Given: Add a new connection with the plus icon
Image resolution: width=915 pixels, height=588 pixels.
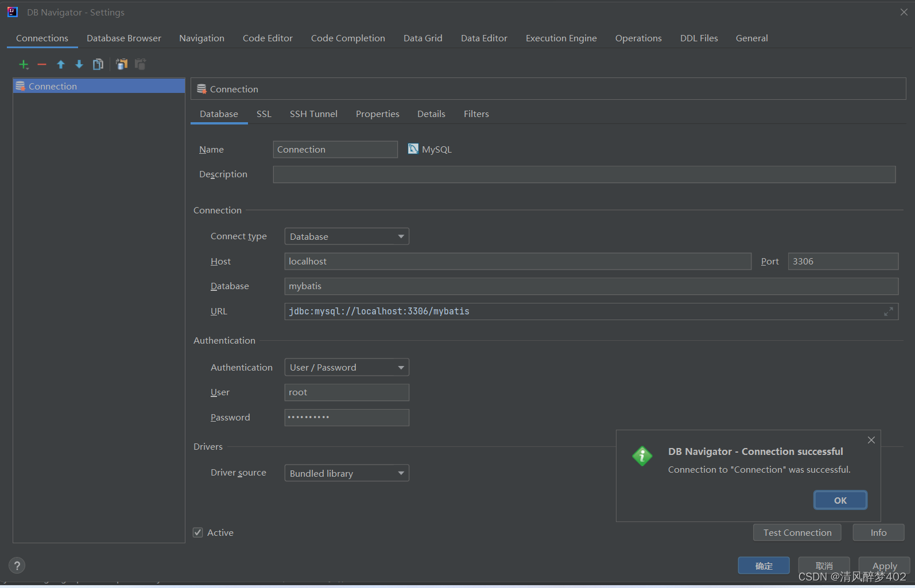Looking at the screenshot, I should pyautogui.click(x=24, y=64).
